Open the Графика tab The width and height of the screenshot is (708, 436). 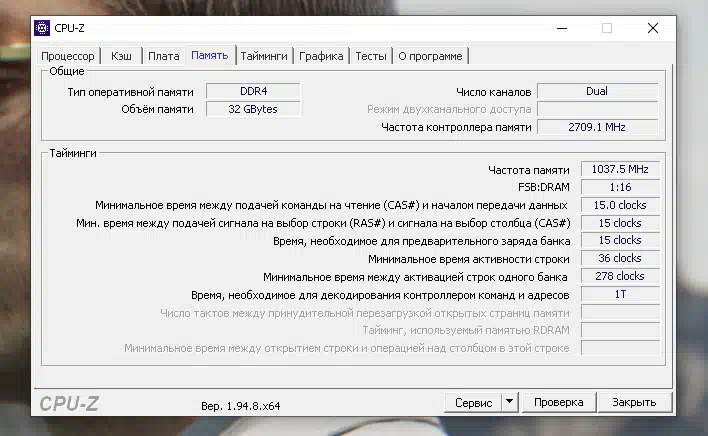tap(321, 56)
